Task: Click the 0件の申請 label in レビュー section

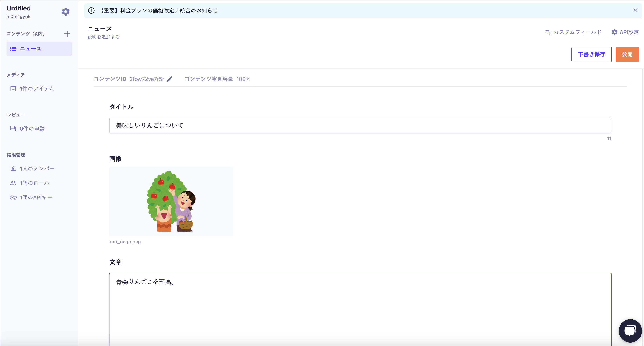Action: 32,129
